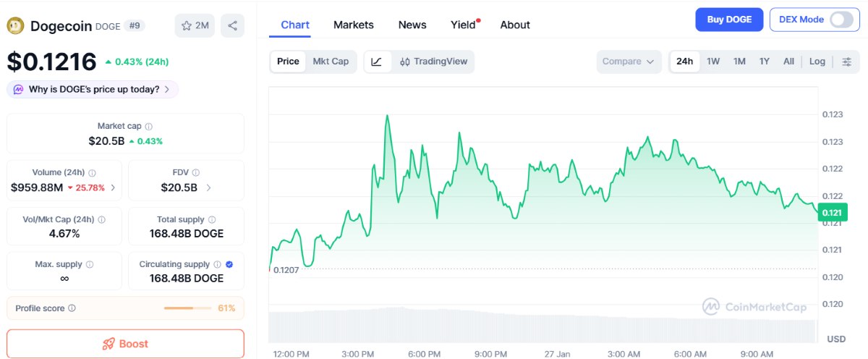Toggle DEX Mode switch
Viewport: 868px width, 359px height.
(x=841, y=20)
